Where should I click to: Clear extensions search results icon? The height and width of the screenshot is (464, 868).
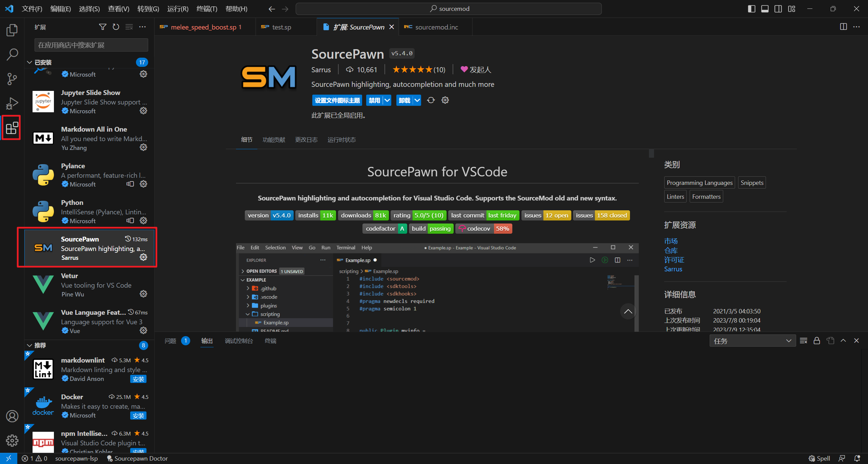pos(129,27)
